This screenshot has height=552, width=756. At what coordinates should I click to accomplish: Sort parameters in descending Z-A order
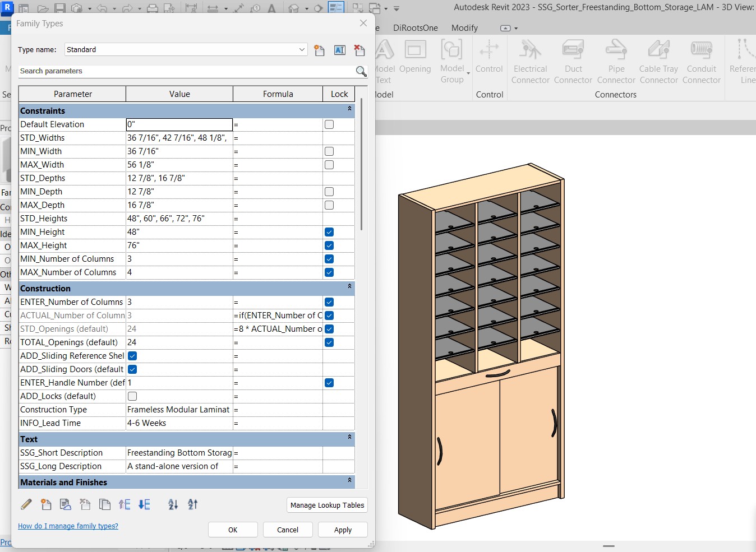[193, 504]
